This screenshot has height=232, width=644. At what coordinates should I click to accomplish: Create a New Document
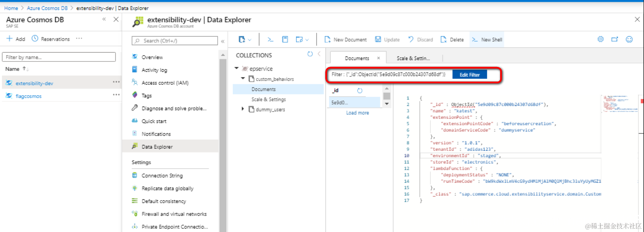pos(345,39)
